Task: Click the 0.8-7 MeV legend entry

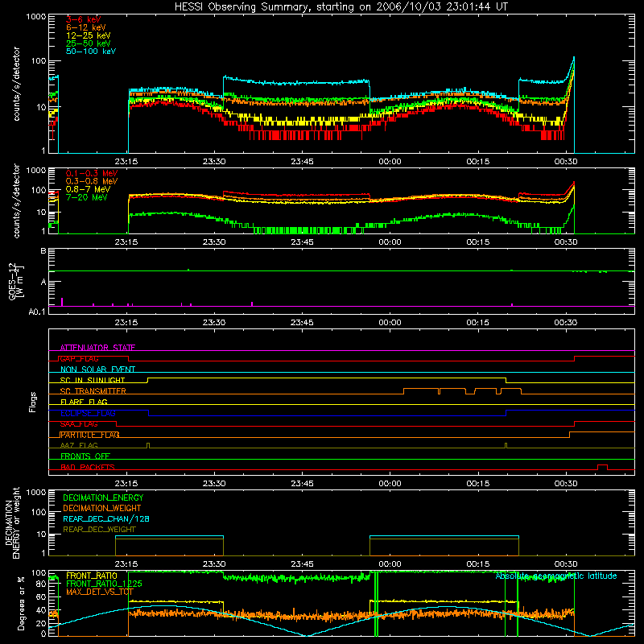Action: pos(89,189)
